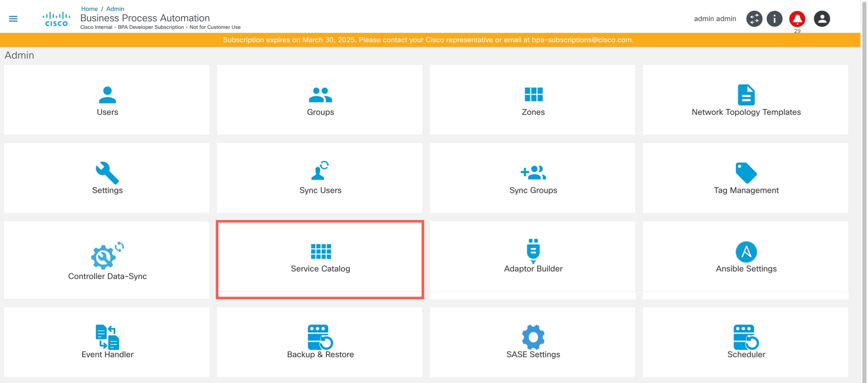The image size is (868, 383).
Task: Open the Users tile icon
Action: point(107,95)
